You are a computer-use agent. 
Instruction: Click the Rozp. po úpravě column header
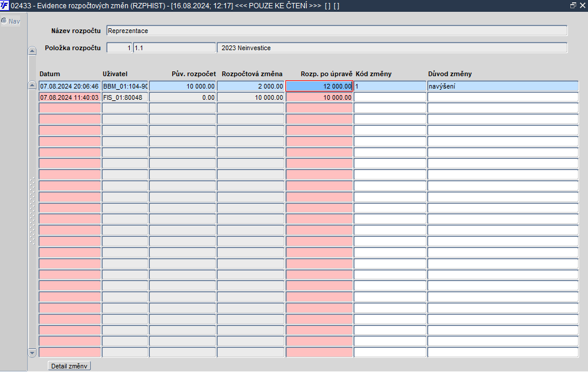(x=326, y=74)
